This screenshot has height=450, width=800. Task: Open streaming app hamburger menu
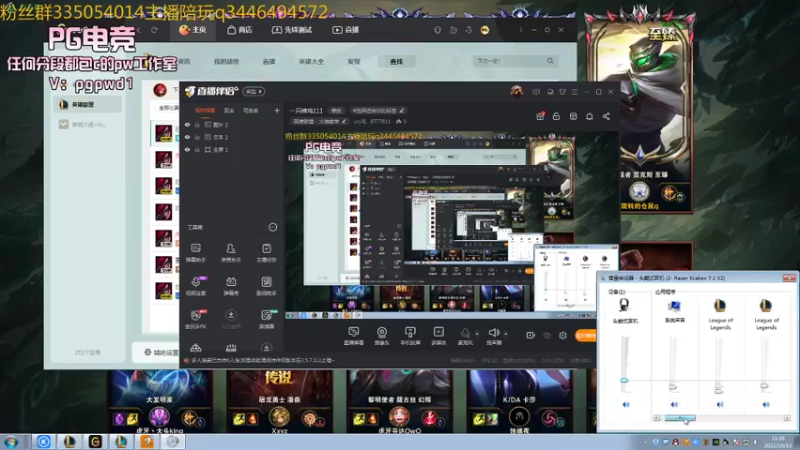[574, 92]
